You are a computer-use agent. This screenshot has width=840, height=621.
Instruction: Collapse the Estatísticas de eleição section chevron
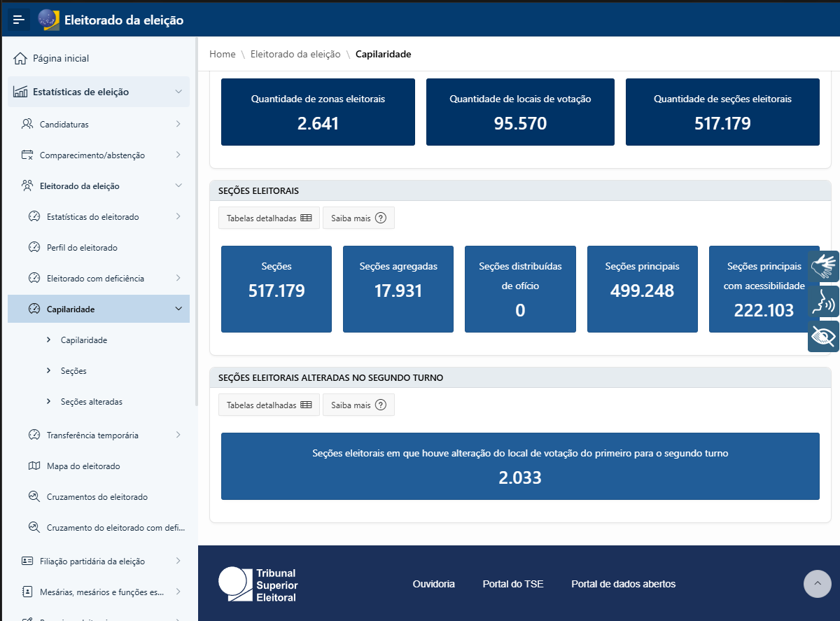click(x=178, y=92)
